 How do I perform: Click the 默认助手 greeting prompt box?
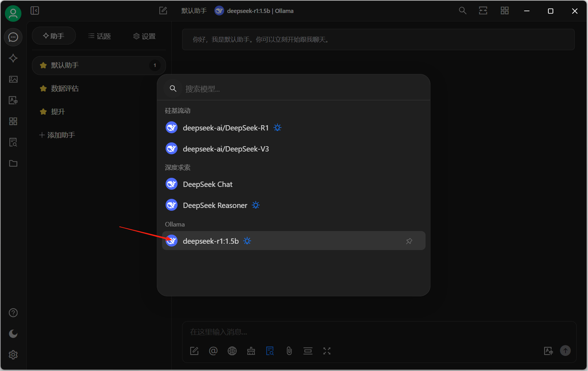pos(378,40)
